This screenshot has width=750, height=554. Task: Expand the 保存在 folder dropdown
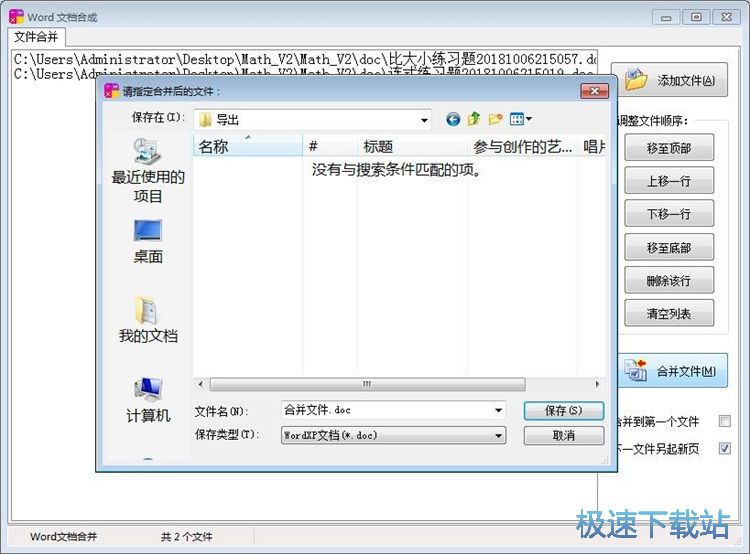click(424, 120)
